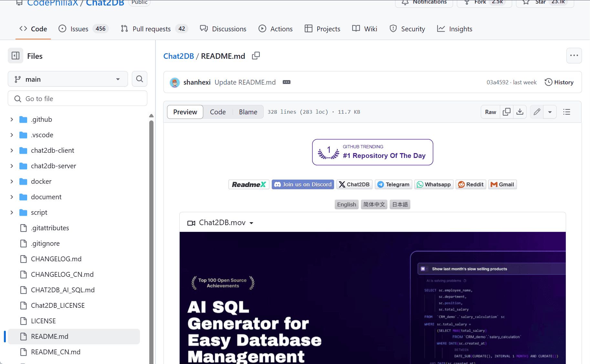
Task: Show commit message details ellipsis
Action: 286,82
